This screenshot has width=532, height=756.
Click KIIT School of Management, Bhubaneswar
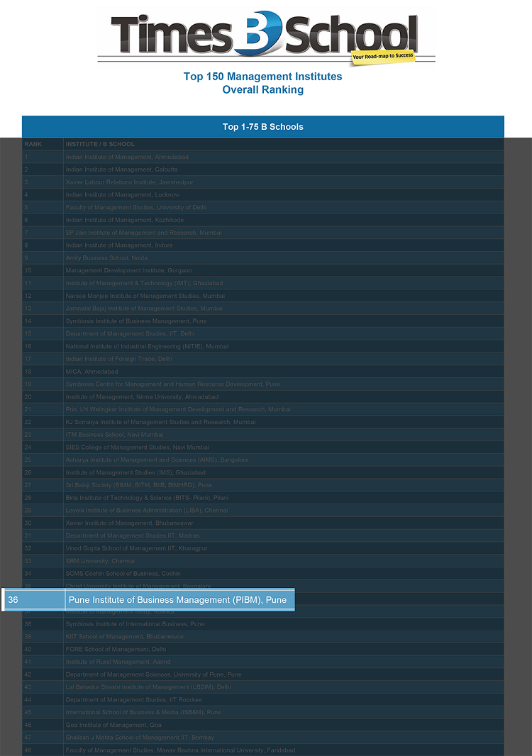125,636
